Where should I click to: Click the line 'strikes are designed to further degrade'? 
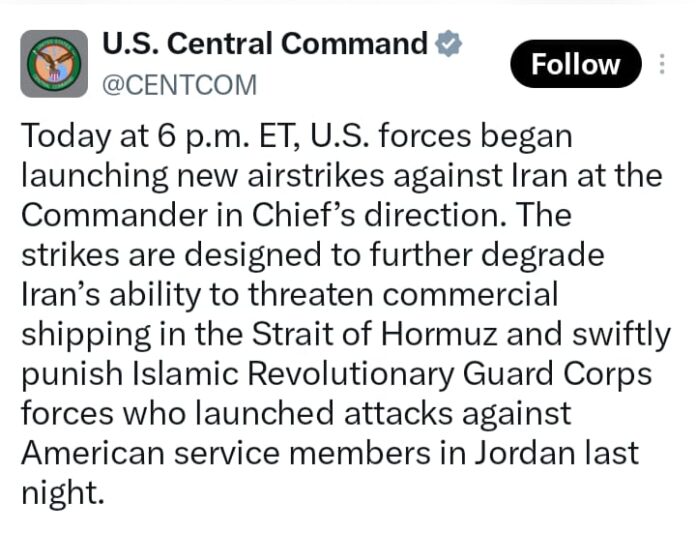(313, 256)
